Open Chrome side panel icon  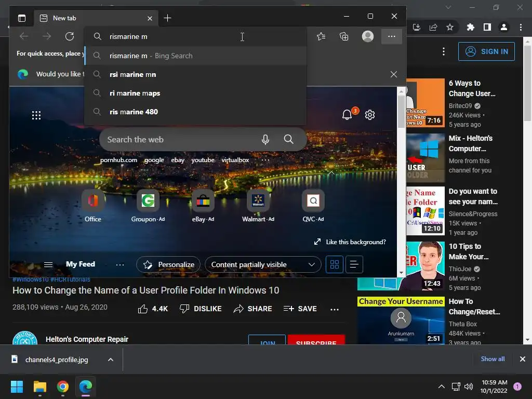pos(487,27)
